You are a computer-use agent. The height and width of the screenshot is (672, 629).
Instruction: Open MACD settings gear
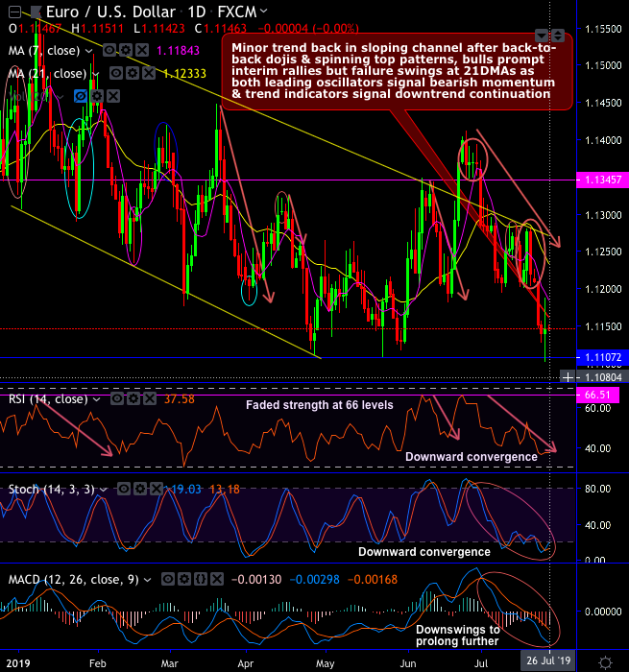click(x=184, y=580)
